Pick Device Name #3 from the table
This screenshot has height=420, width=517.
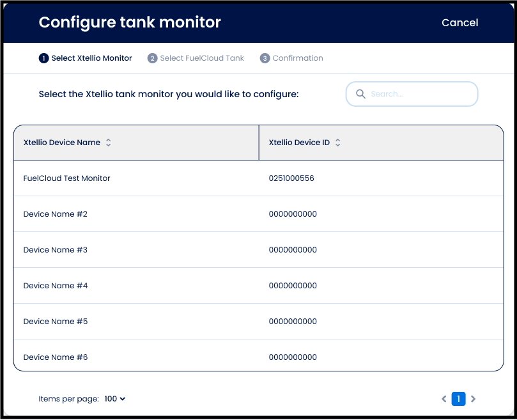56,250
